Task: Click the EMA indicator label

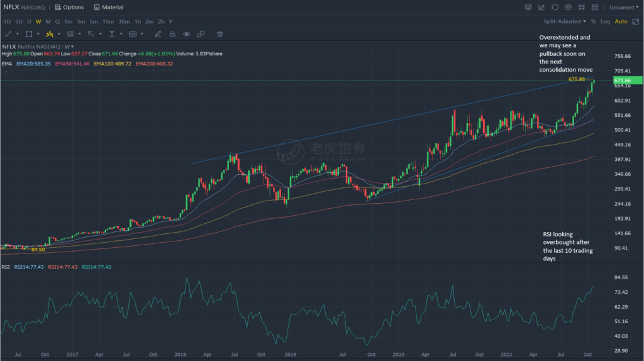Action: click(x=6, y=64)
